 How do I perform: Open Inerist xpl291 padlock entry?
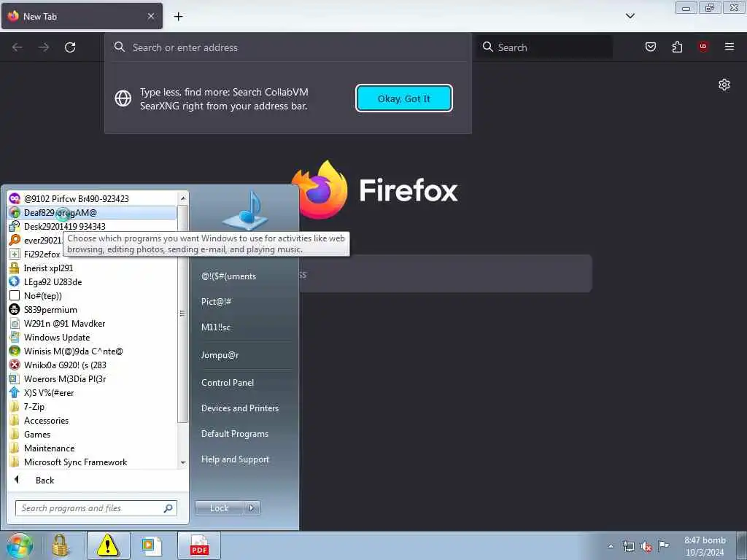click(x=93, y=268)
